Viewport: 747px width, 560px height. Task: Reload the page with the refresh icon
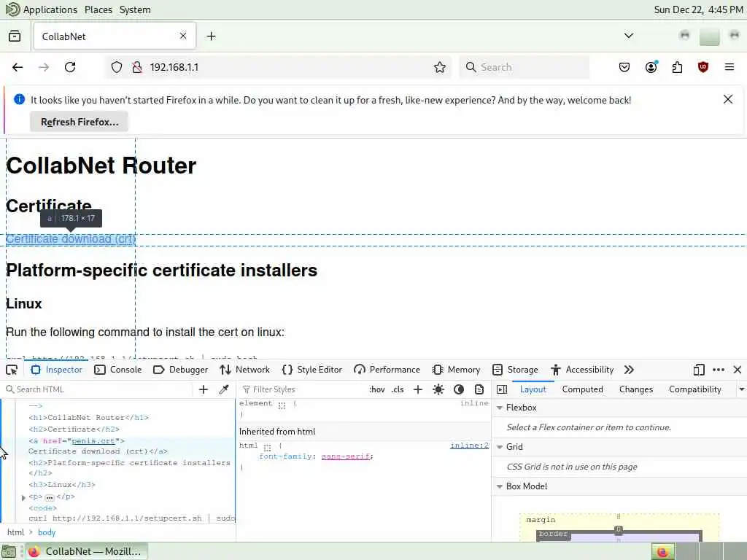tap(70, 67)
